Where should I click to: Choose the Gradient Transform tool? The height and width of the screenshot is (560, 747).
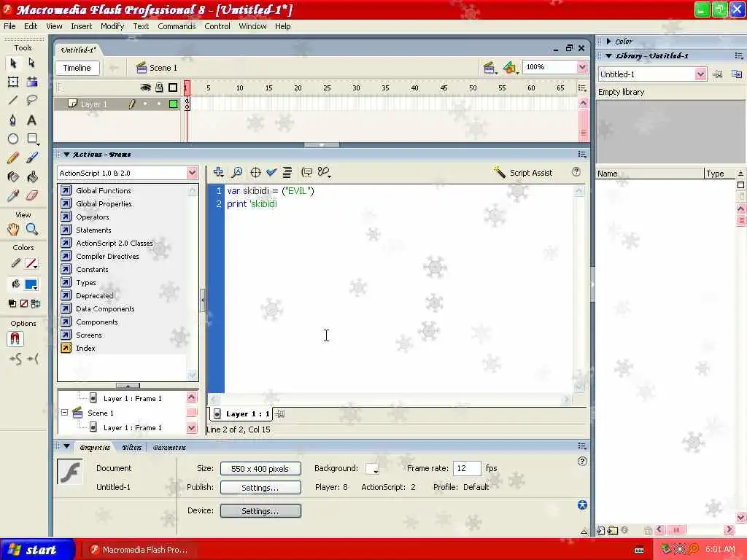pyautogui.click(x=32, y=82)
